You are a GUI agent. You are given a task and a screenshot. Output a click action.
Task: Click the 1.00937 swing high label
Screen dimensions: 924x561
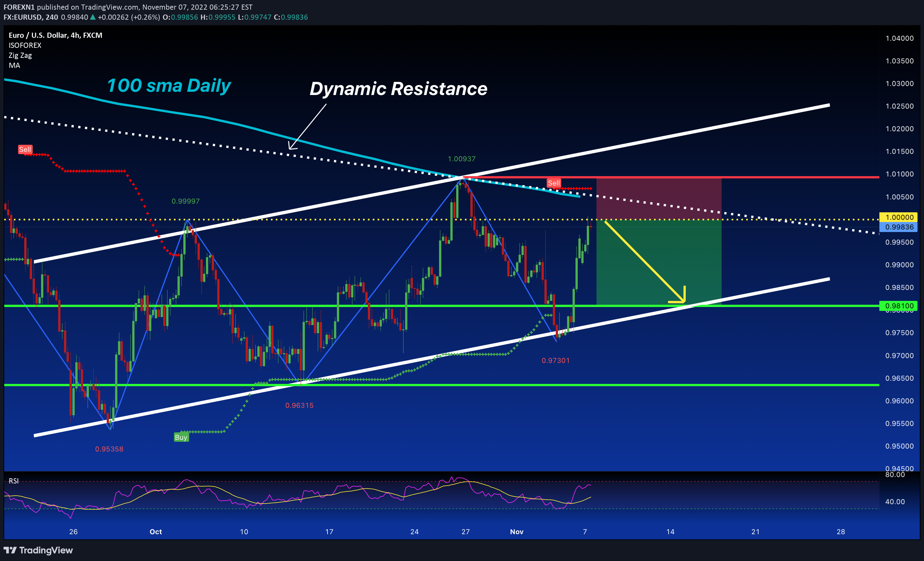462,159
